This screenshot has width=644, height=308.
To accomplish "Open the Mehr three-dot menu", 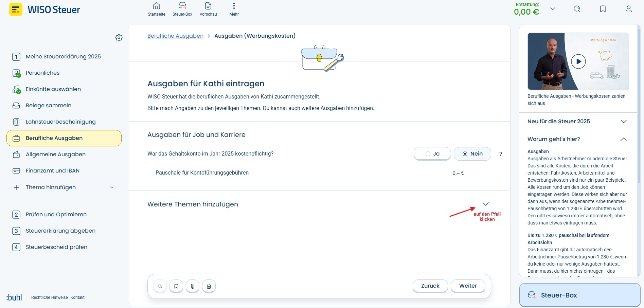I will (234, 9).
